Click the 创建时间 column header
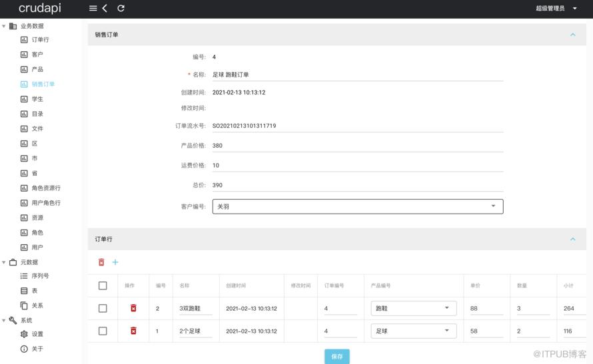Viewport: 593px width, 364px height. point(236,286)
